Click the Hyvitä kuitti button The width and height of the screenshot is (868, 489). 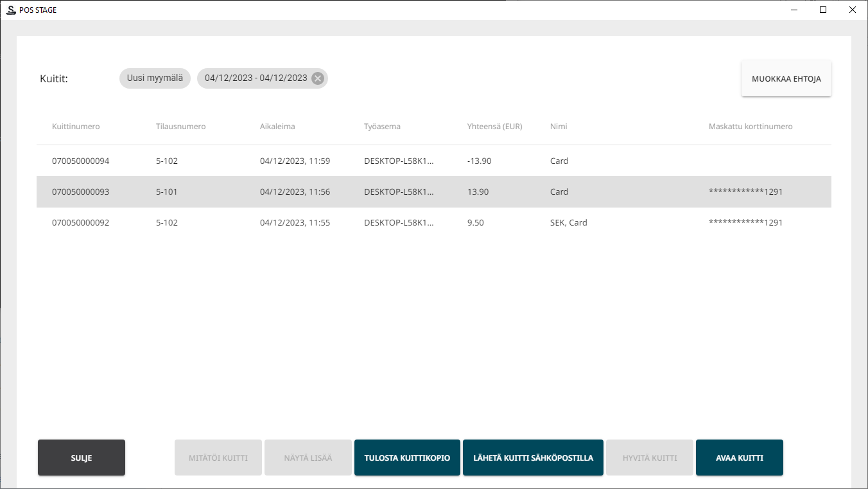tap(650, 458)
